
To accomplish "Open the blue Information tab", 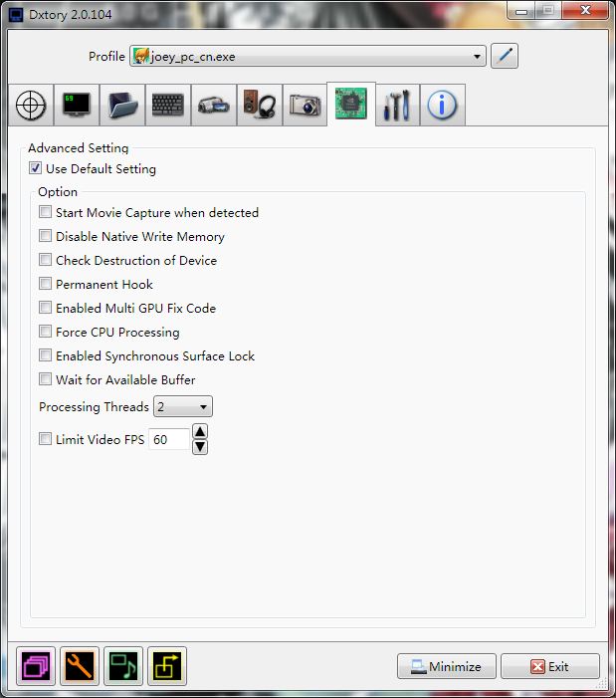I will coord(443,106).
